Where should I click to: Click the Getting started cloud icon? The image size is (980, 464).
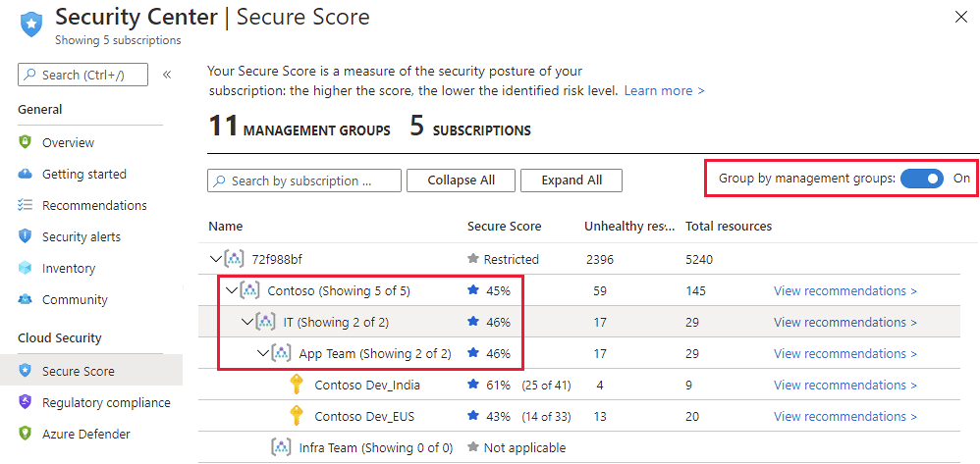click(26, 174)
